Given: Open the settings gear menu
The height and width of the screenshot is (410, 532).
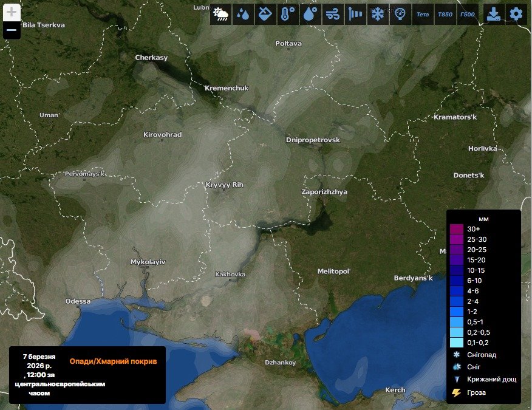Looking at the screenshot, I should point(516,13).
